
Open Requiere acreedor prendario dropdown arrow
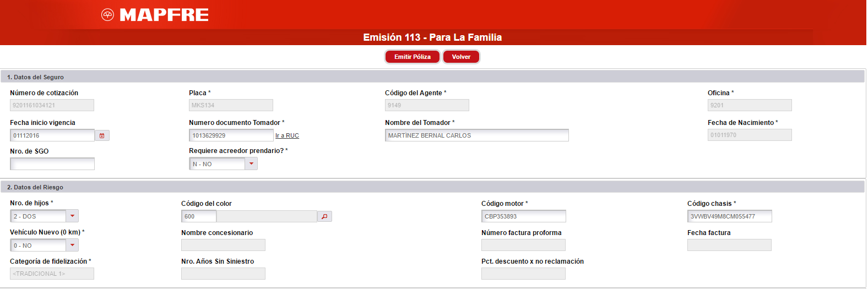(x=251, y=163)
